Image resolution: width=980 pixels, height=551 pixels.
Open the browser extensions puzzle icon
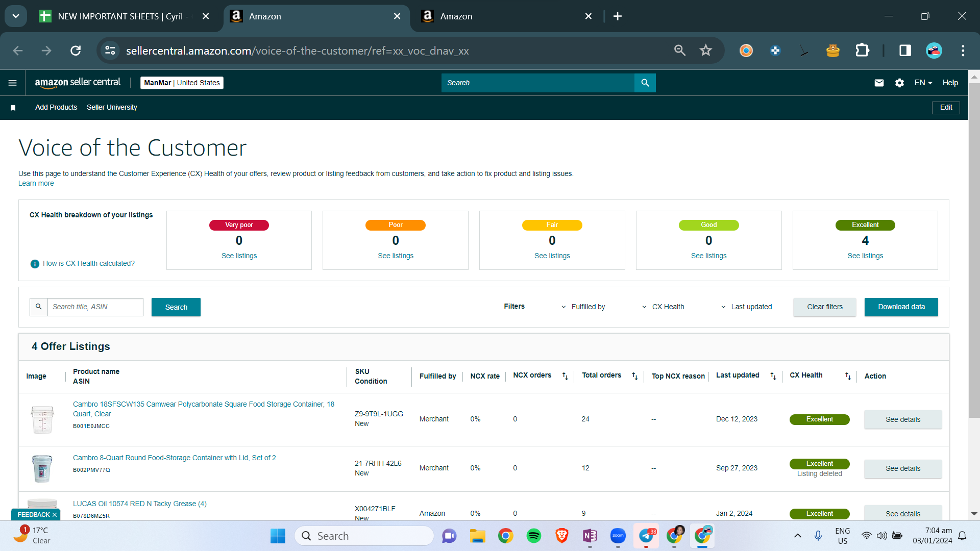(862, 51)
